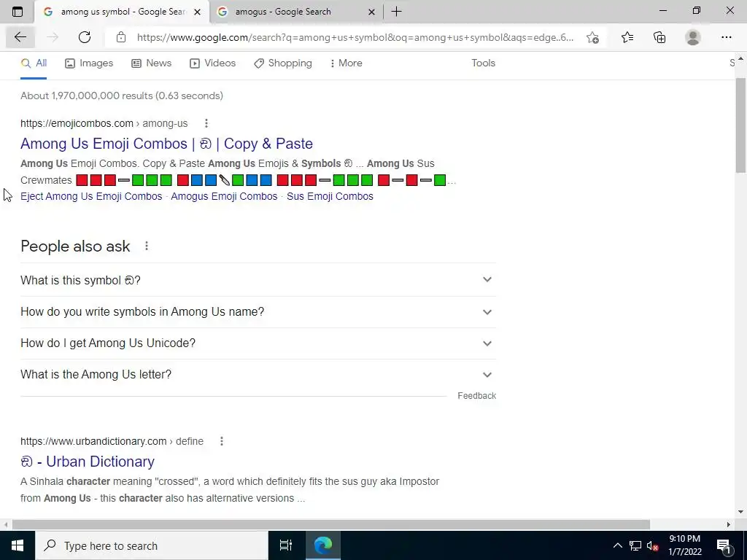Add this page to favorites
The image size is (747, 560).
592,37
